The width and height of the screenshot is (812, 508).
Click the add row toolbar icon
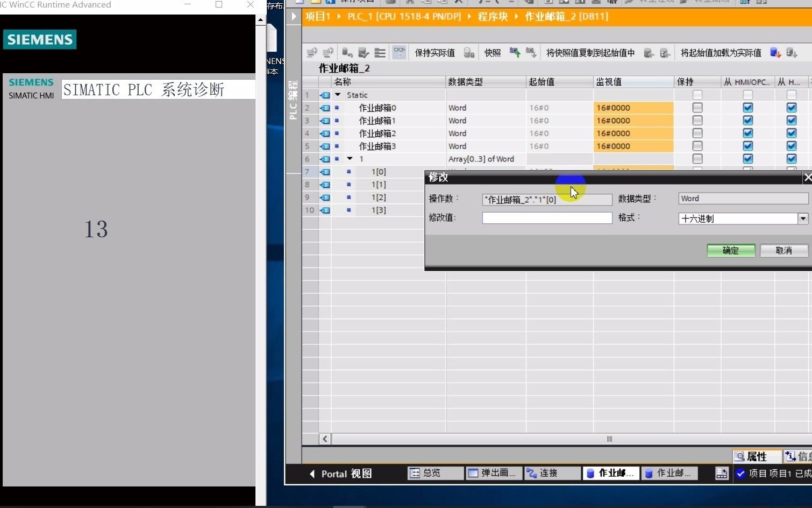coord(328,52)
